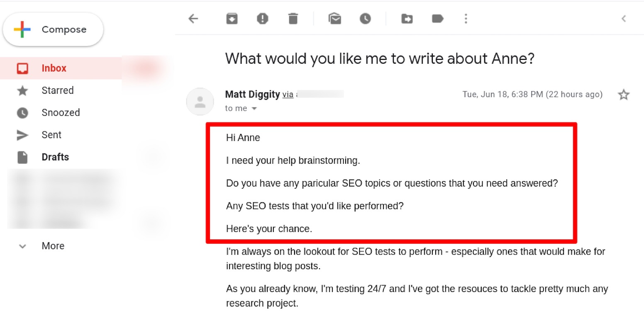Go back to the inbox with the arrow
The height and width of the screenshot is (311, 644).
pos(193,18)
